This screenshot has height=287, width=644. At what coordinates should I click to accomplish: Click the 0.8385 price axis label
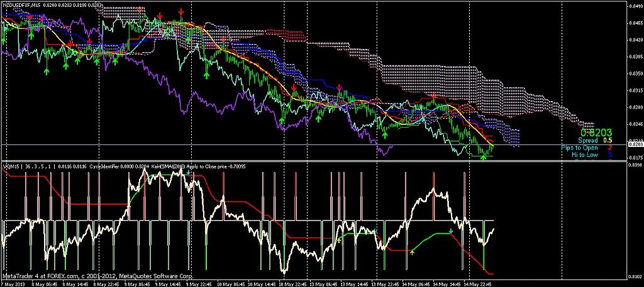point(635,57)
